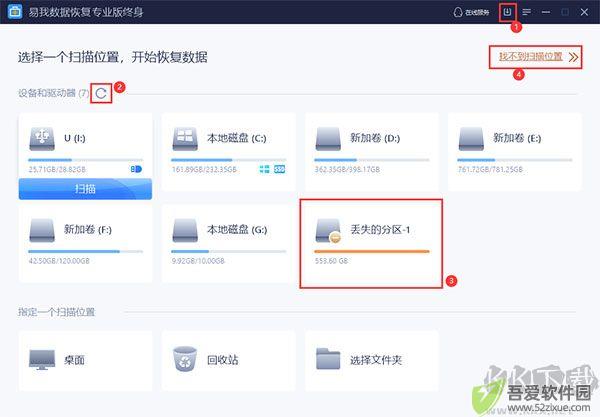Select local disk (C:) drive icon

(x=185, y=138)
